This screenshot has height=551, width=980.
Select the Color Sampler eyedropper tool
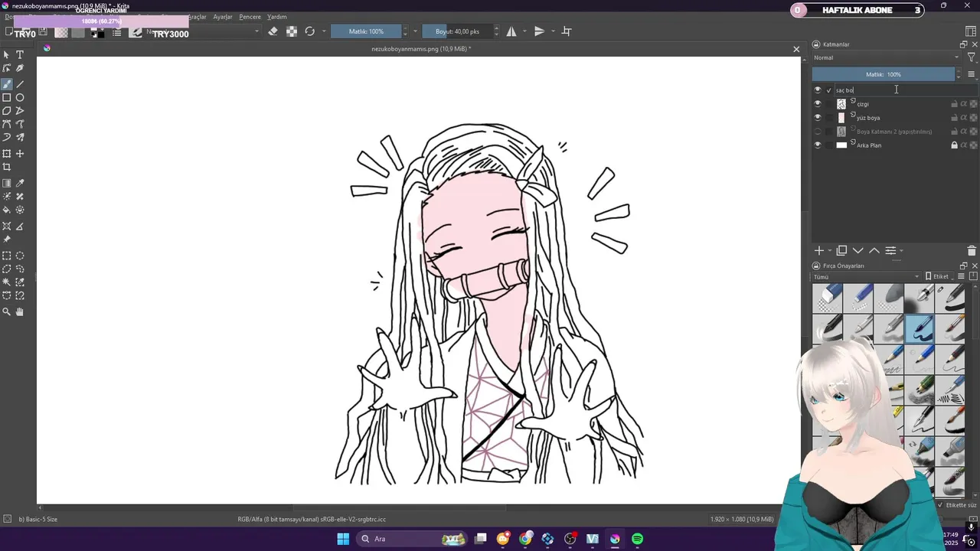coord(20,184)
